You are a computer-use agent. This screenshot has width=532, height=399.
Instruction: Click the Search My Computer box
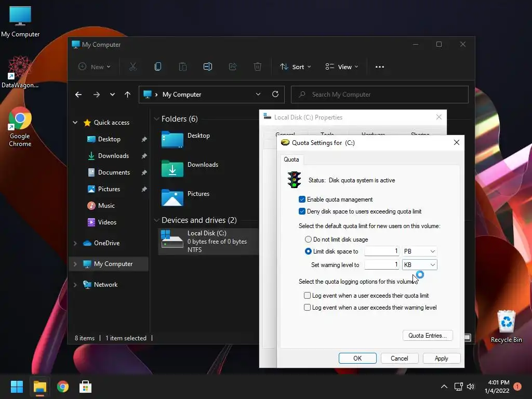pyautogui.click(x=380, y=95)
